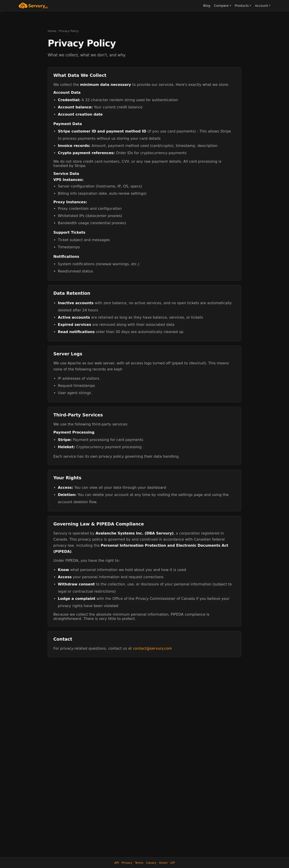Open the Canary footer link
This screenshot has width=289, height=868.
[x=151, y=863]
